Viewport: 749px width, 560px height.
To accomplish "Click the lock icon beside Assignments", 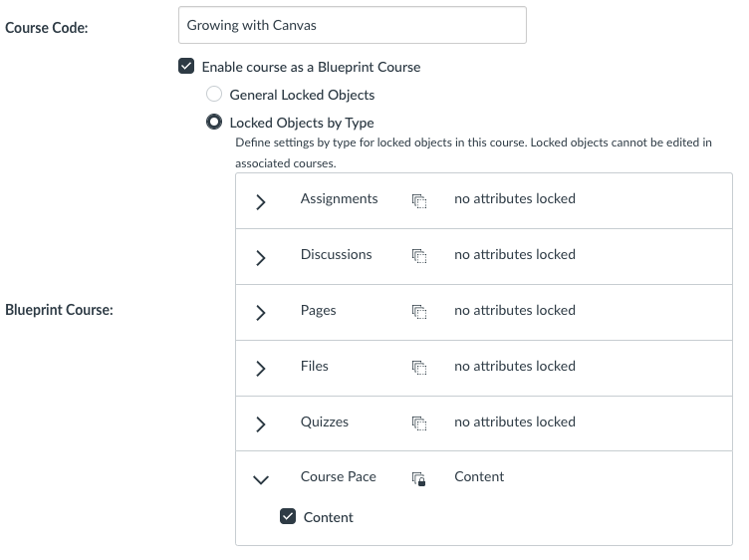I will click(419, 200).
